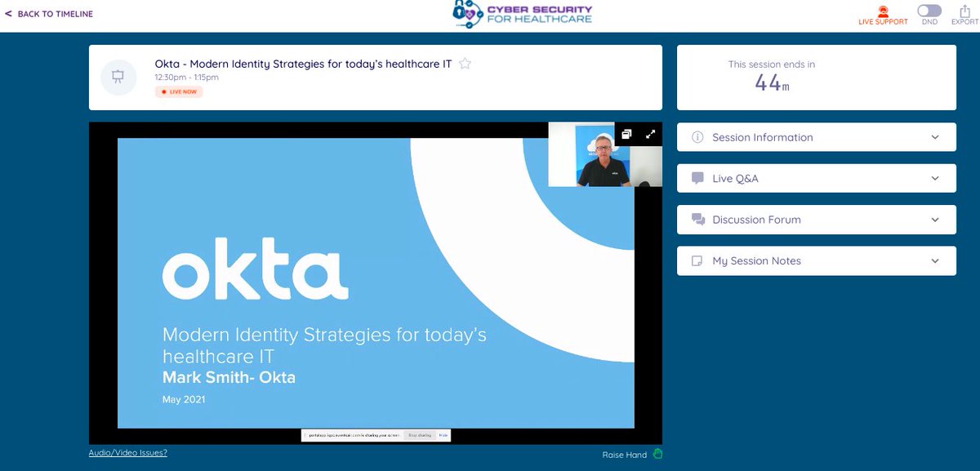980x471 pixels.
Task: Click the '44m' session countdown
Action: click(772, 82)
